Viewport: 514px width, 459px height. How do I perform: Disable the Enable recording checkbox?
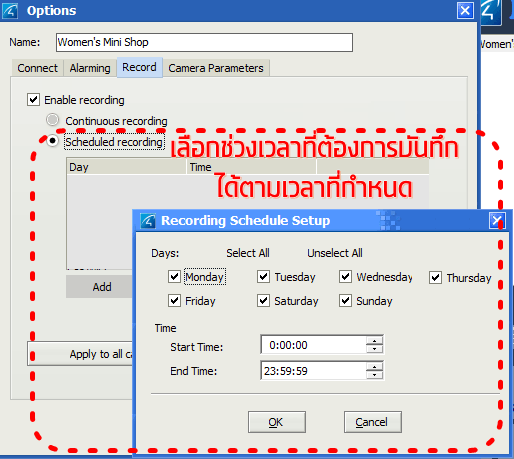(x=33, y=100)
